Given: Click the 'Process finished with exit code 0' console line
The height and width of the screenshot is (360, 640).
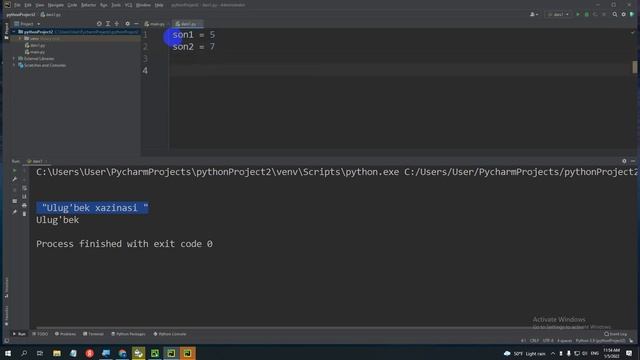Looking at the screenshot, I should (x=124, y=244).
